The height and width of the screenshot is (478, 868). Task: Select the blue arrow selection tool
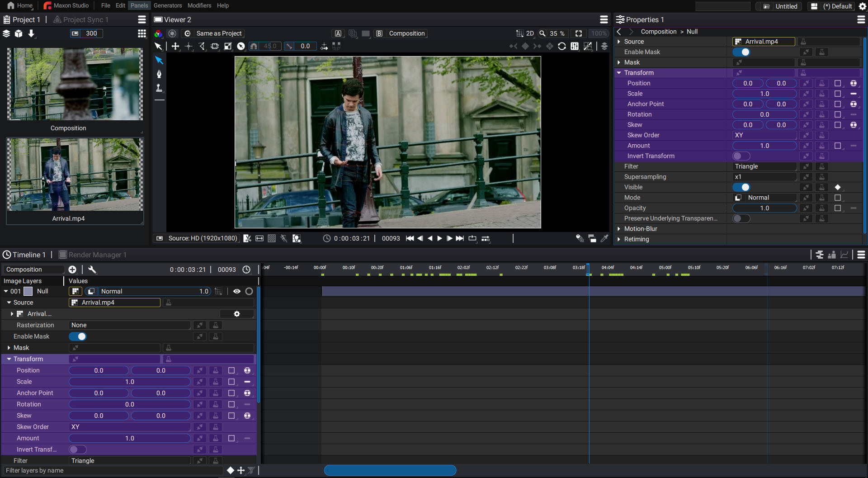159,60
